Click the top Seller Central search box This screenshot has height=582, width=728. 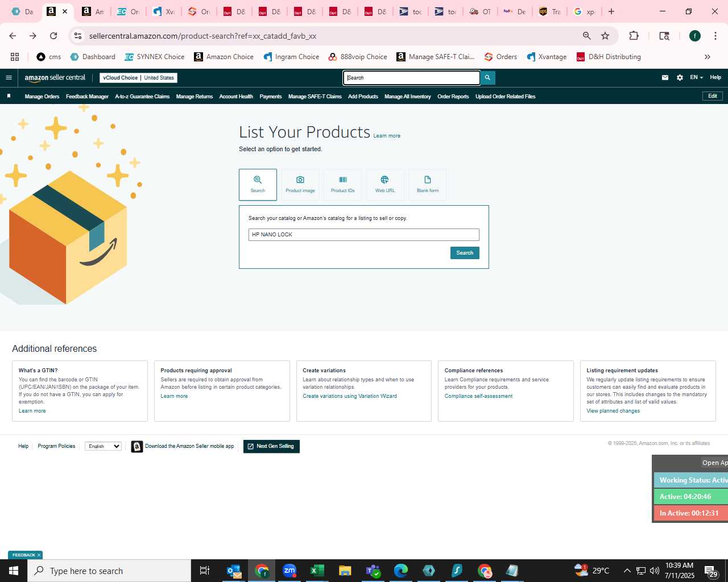pos(412,78)
